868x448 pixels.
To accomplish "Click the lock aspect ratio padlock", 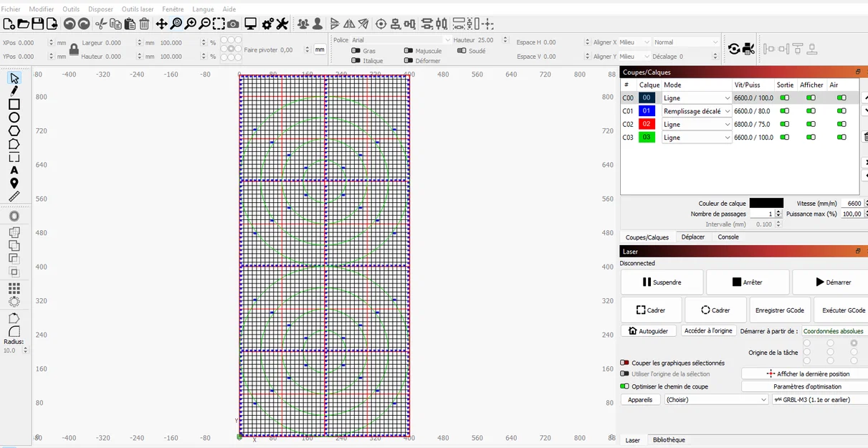I will coord(74,49).
